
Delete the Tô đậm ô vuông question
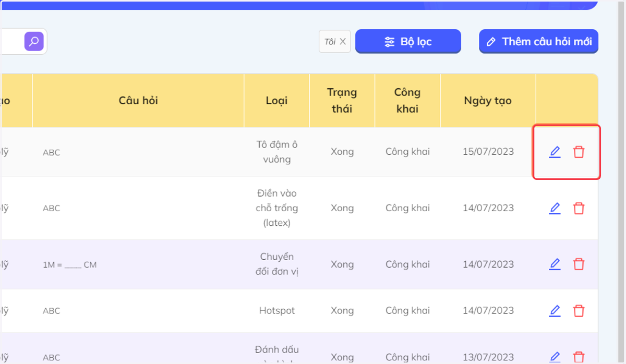(x=579, y=152)
